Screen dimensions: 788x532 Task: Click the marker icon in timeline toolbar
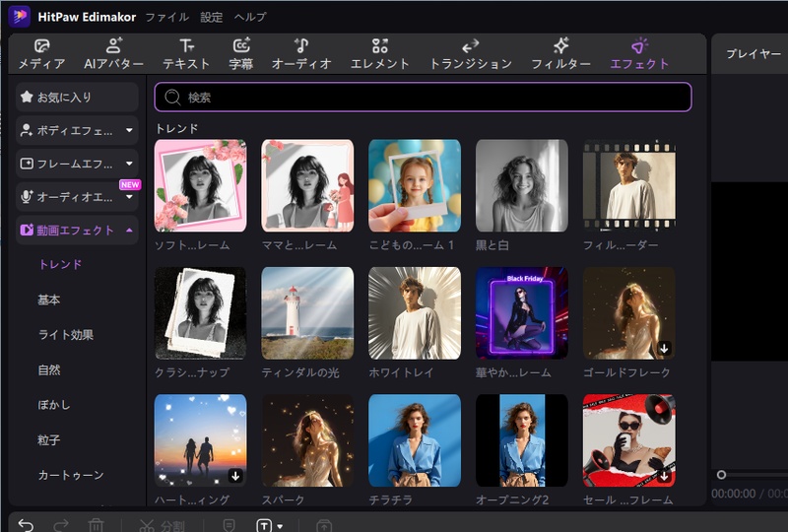coord(230,525)
